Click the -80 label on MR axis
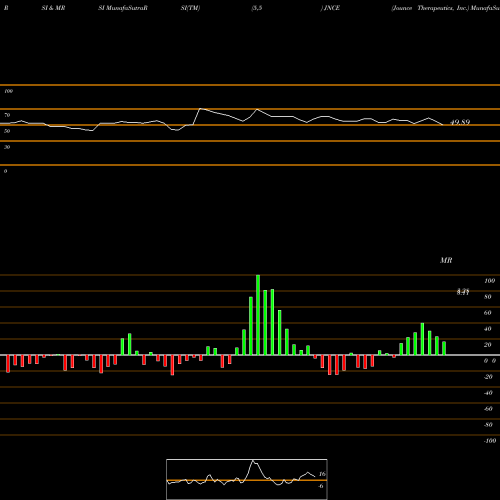The image size is (500, 500). tap(488, 425)
